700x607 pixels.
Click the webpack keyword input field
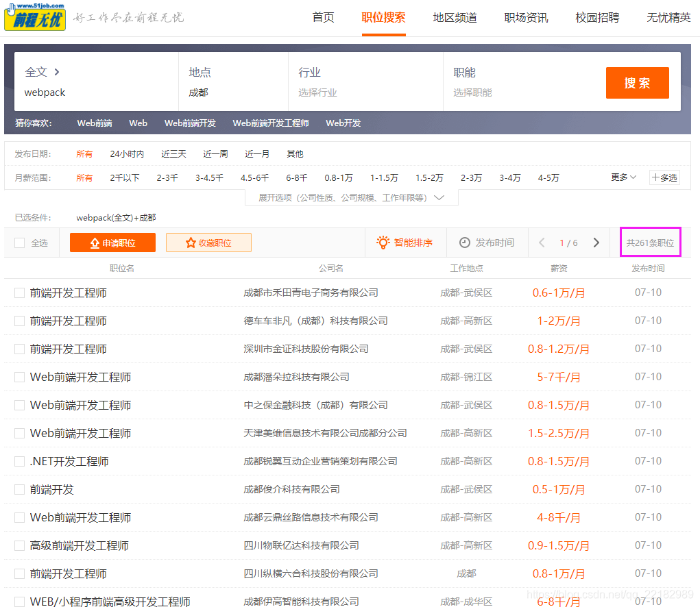(x=96, y=92)
